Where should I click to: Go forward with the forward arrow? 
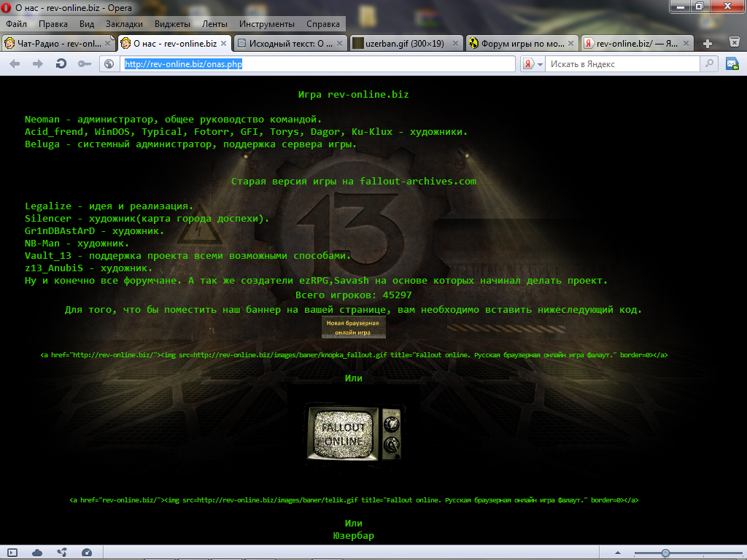click(x=38, y=64)
